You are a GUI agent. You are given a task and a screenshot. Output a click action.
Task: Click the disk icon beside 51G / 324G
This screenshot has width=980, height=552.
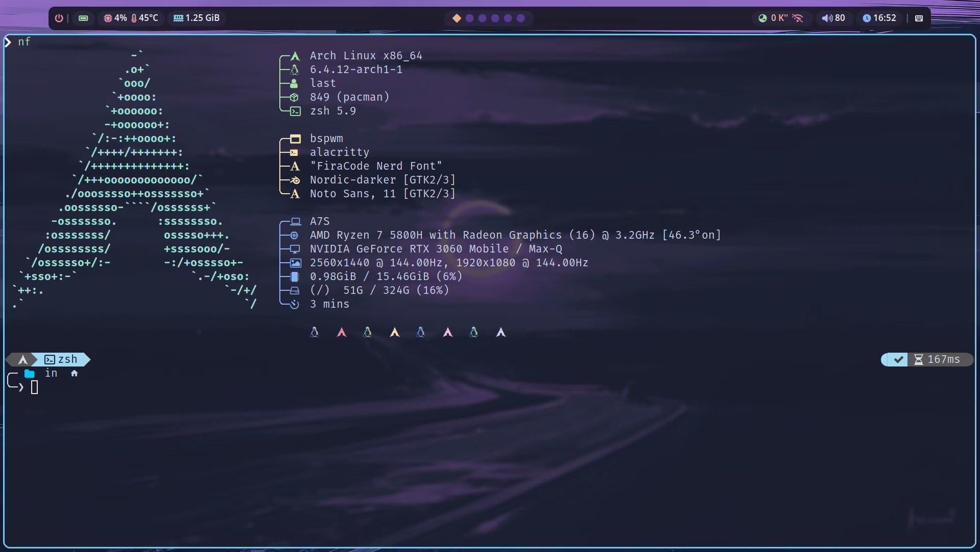pyautogui.click(x=295, y=290)
